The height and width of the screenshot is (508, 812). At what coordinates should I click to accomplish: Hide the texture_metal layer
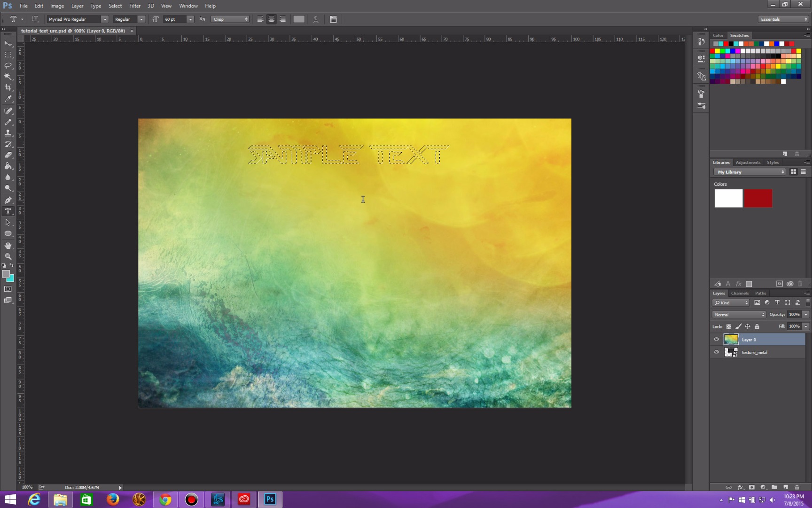coord(716,352)
